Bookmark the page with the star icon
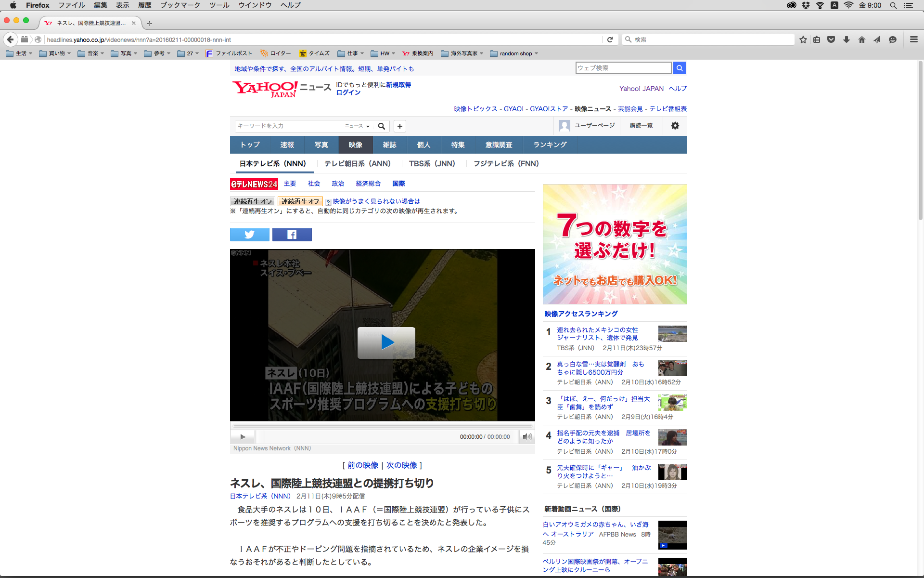Viewport: 924px width, 578px height. click(803, 39)
